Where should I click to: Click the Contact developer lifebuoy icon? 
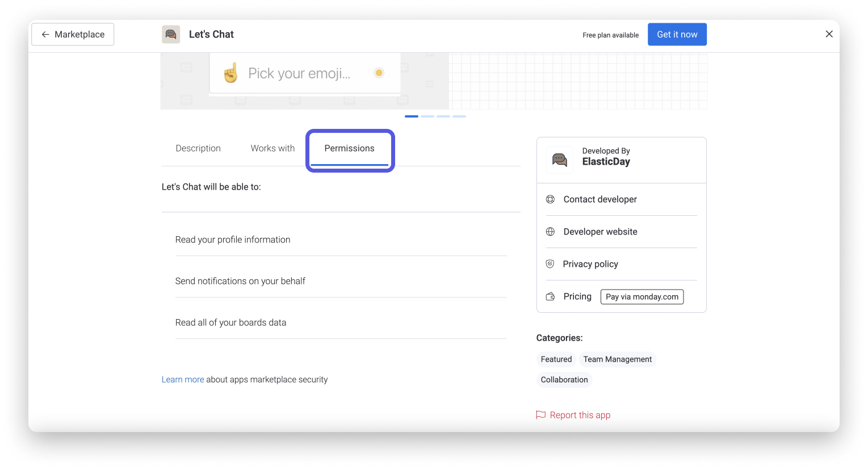550,199
